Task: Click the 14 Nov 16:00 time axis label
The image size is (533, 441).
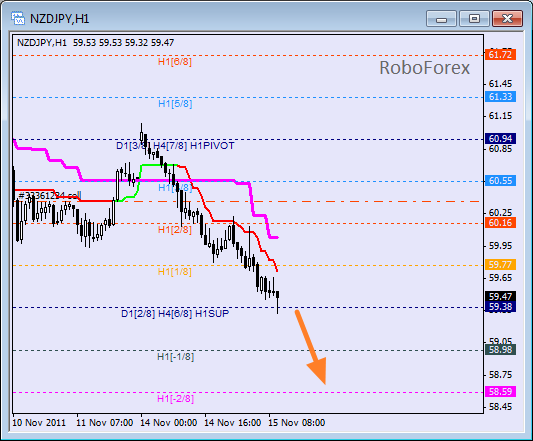Action: (233, 423)
